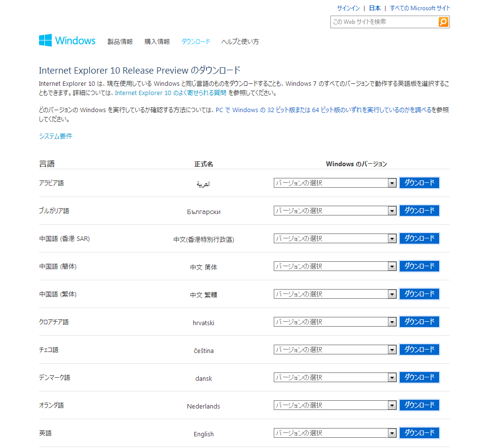The width and height of the screenshot is (488, 448).
Task: Click the 中文 繁體 text
Action: [x=203, y=295]
